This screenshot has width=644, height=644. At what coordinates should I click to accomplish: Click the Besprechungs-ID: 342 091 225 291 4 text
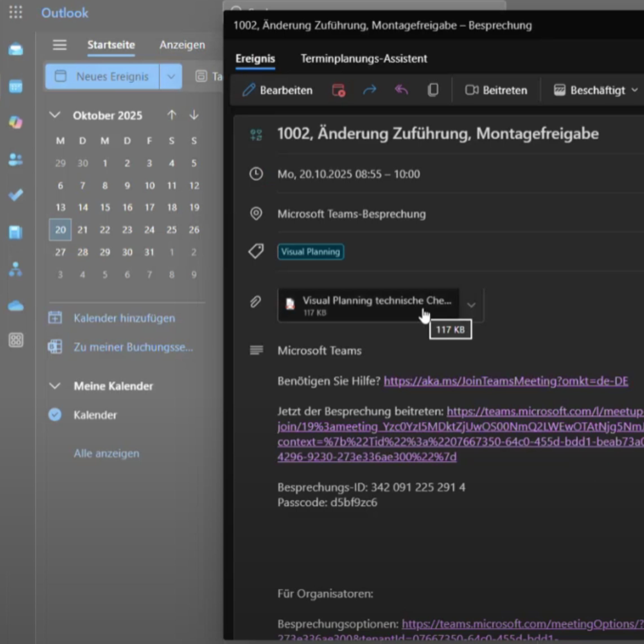[x=371, y=487]
